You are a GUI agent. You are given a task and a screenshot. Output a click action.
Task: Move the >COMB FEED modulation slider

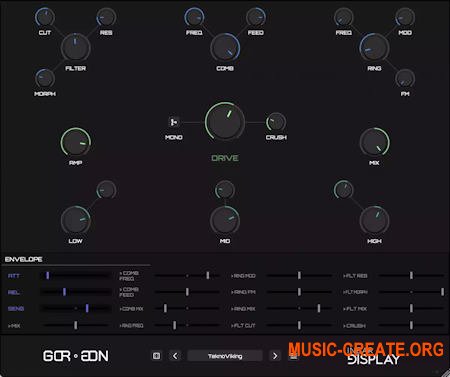(187, 292)
